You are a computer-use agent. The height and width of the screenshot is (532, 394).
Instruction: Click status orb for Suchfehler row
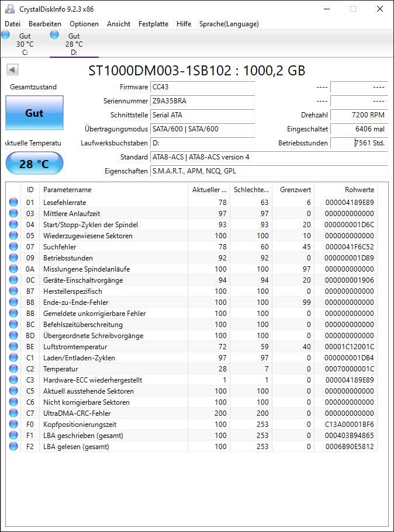coord(13,246)
